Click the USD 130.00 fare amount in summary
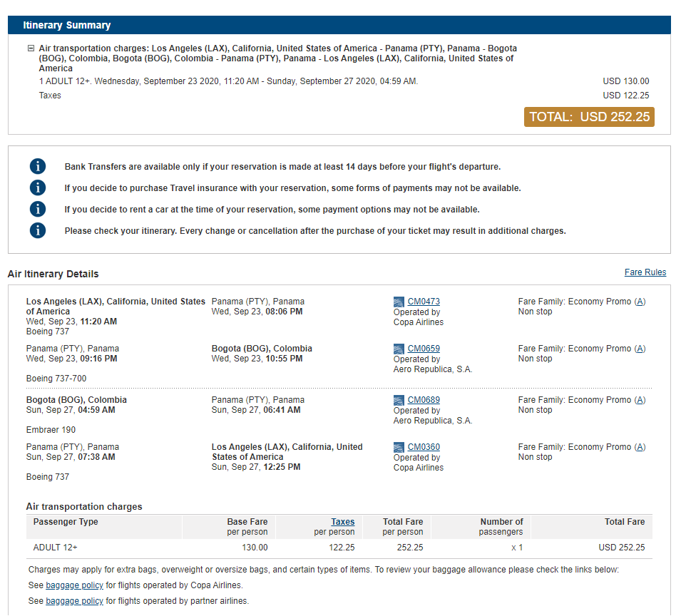This screenshot has width=686, height=616. tap(625, 81)
